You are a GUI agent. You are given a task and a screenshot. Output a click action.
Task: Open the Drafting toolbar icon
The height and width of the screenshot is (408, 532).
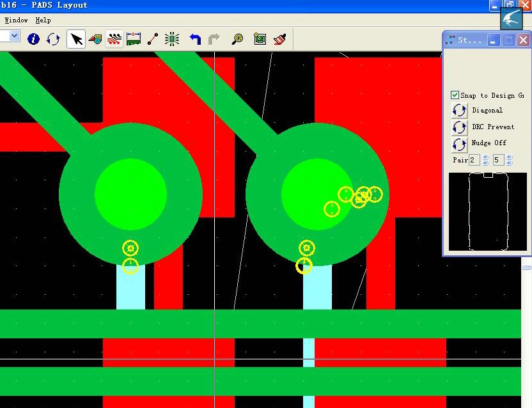click(x=95, y=39)
